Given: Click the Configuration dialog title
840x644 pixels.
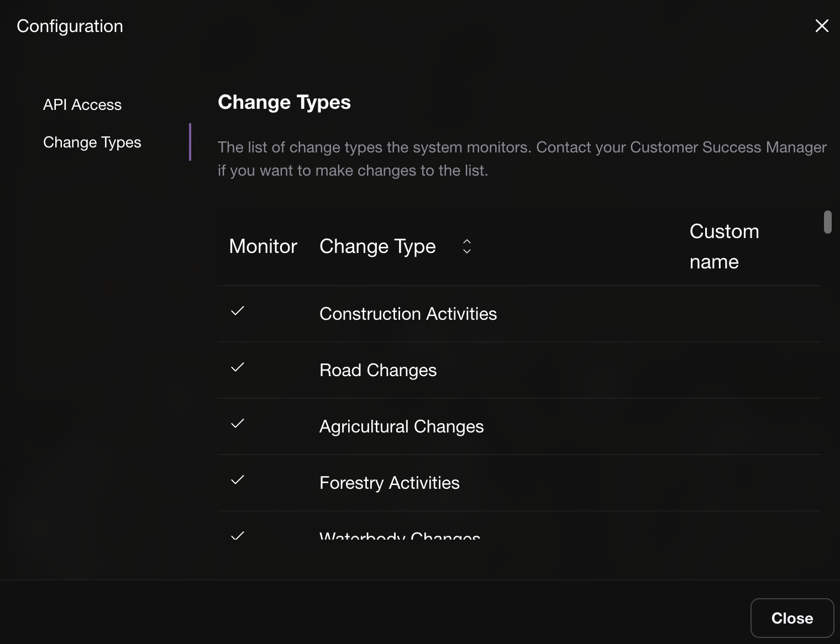Looking at the screenshot, I should point(70,26).
